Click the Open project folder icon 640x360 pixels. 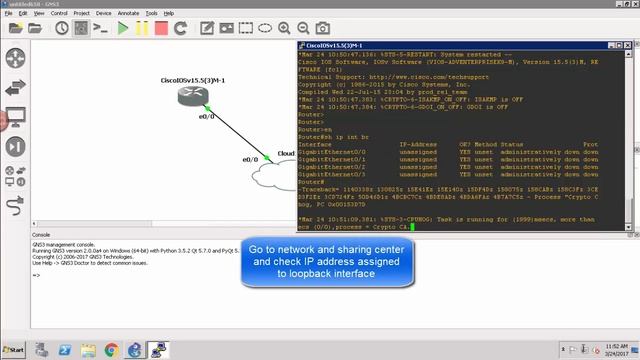click(35, 28)
